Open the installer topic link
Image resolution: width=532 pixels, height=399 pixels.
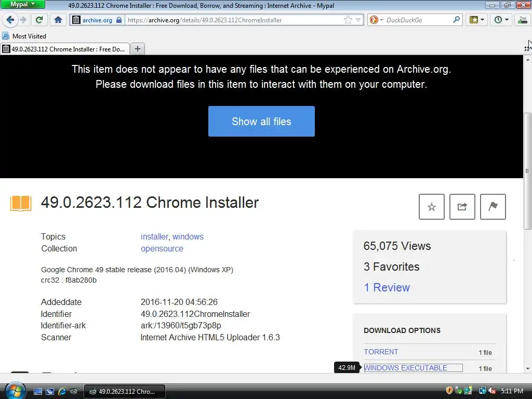154,236
